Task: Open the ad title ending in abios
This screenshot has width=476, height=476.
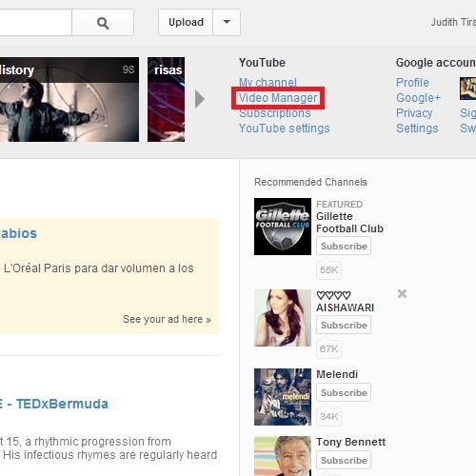Action: click(18, 233)
